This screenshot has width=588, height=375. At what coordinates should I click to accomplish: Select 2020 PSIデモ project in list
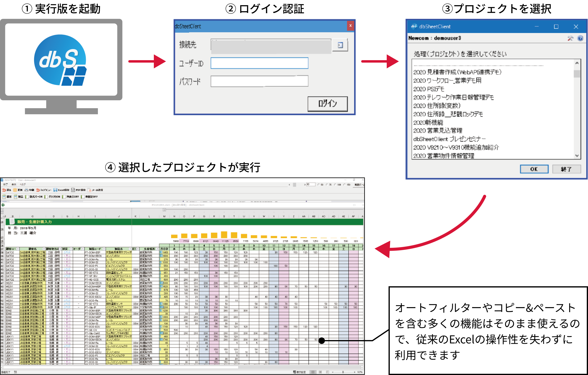(429, 89)
